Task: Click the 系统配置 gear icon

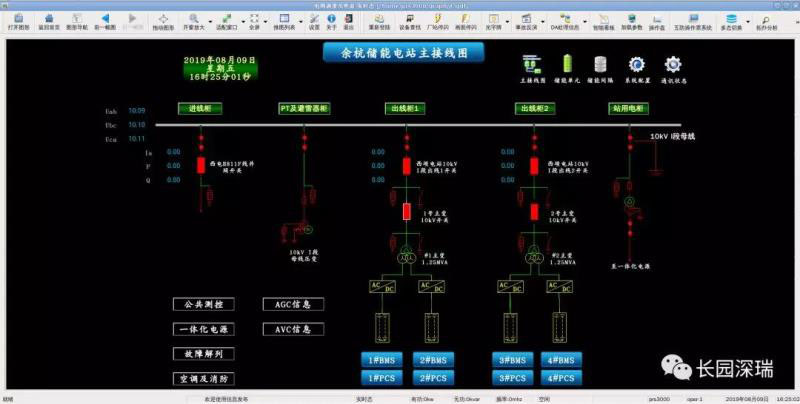Action: (x=637, y=67)
